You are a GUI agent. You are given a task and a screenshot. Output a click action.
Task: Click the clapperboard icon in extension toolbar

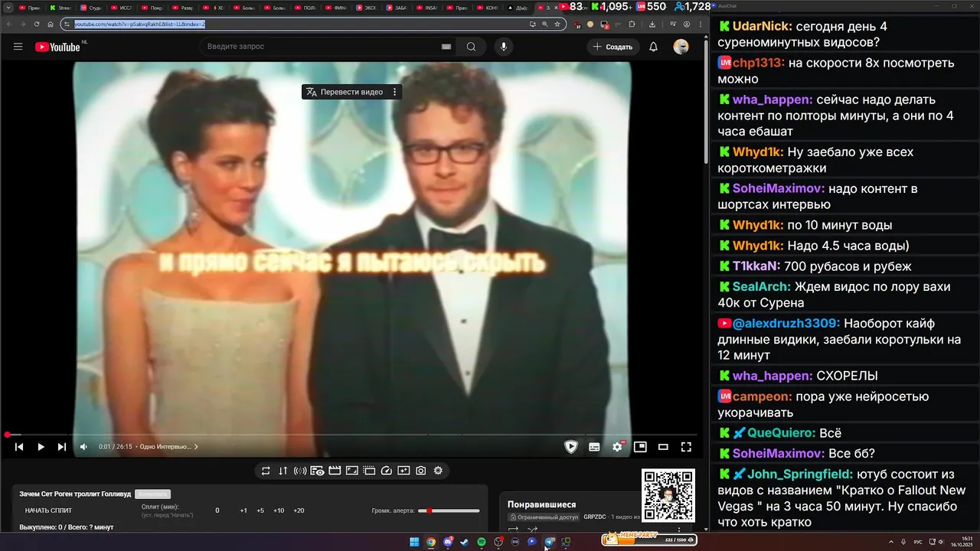[x=335, y=471]
